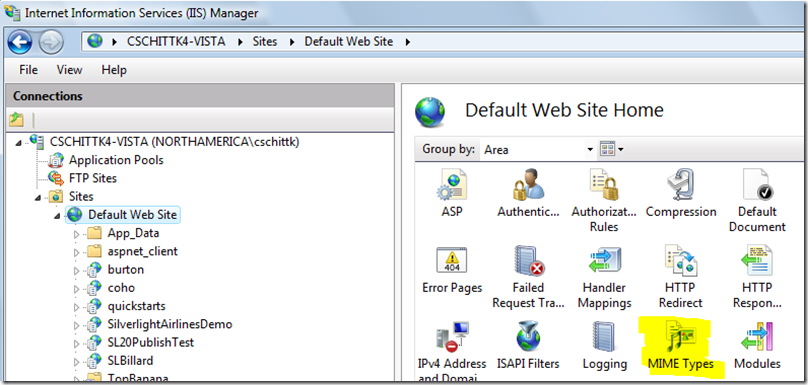Image resolution: width=808 pixels, height=385 pixels.
Task: Click the IIS Manager title bar icon
Action: (x=12, y=12)
